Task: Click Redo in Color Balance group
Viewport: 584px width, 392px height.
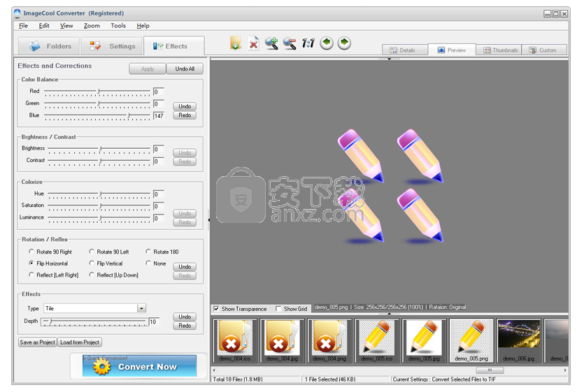Action: (185, 115)
